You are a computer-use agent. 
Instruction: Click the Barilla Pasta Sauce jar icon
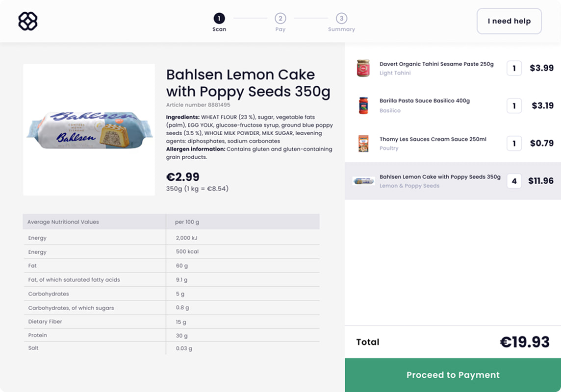coord(363,105)
